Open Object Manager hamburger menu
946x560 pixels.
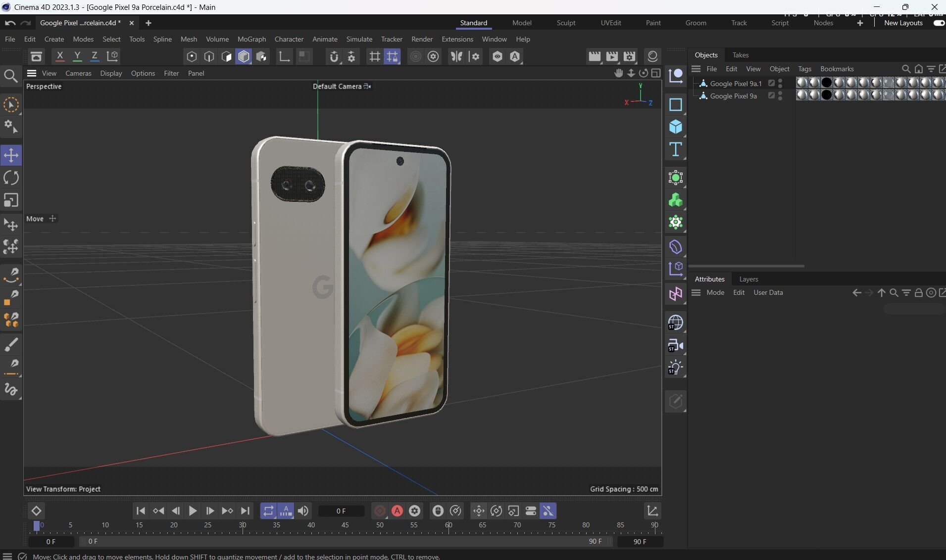pyautogui.click(x=696, y=69)
